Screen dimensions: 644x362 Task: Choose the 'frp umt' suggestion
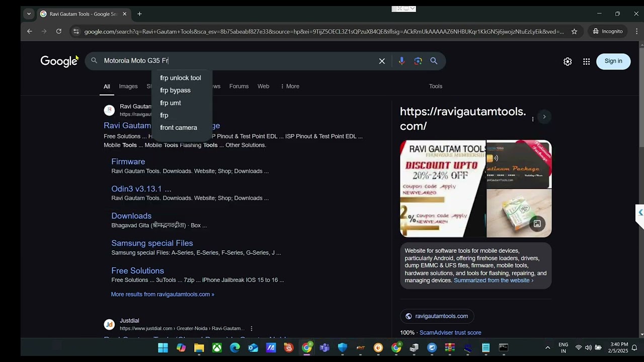pos(171,103)
